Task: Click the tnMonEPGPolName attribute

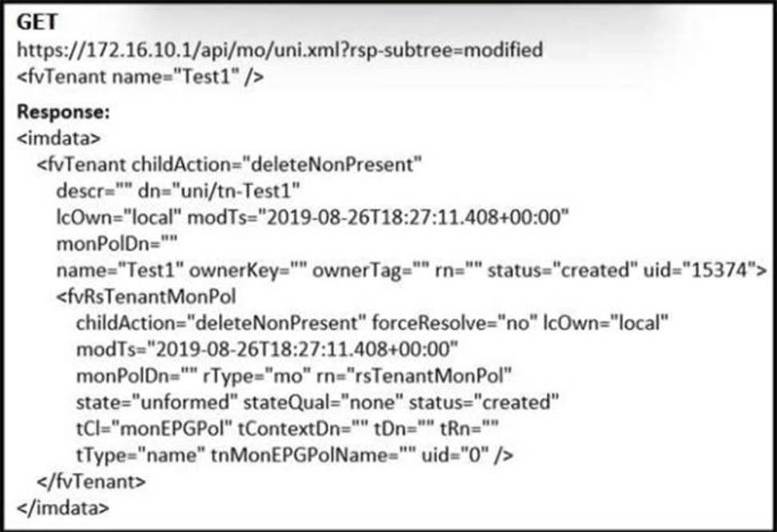Action: tap(313, 455)
